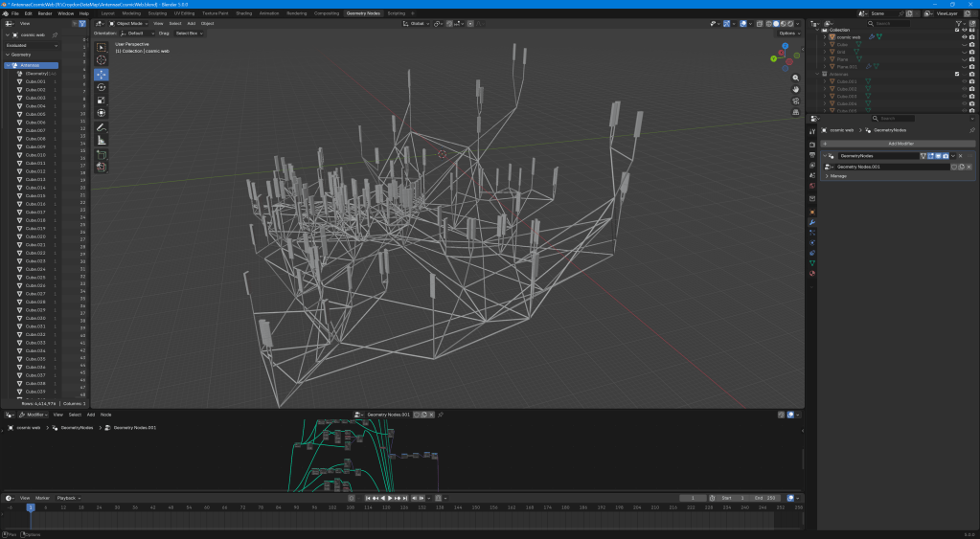Image resolution: width=980 pixels, height=539 pixels.
Task: Toggle visibility of Cube.001 in outliner
Action: 964,81
